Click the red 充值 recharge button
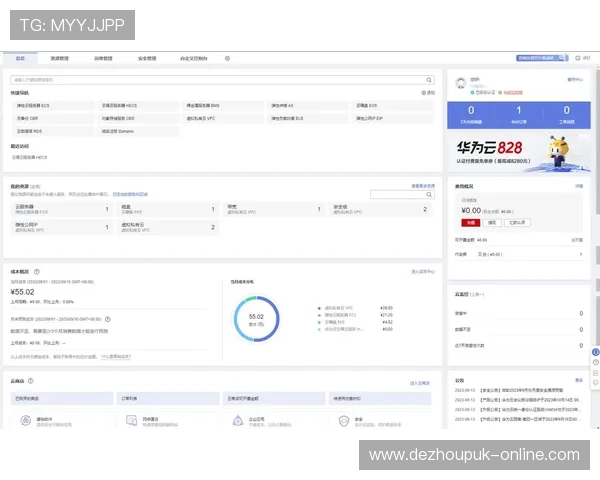This screenshot has width=600, height=480. [469, 222]
